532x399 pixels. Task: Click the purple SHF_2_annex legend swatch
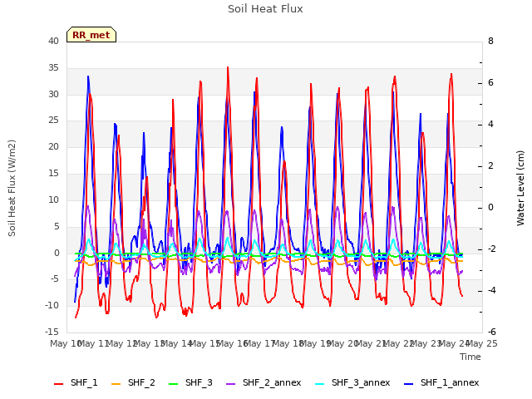(x=231, y=384)
